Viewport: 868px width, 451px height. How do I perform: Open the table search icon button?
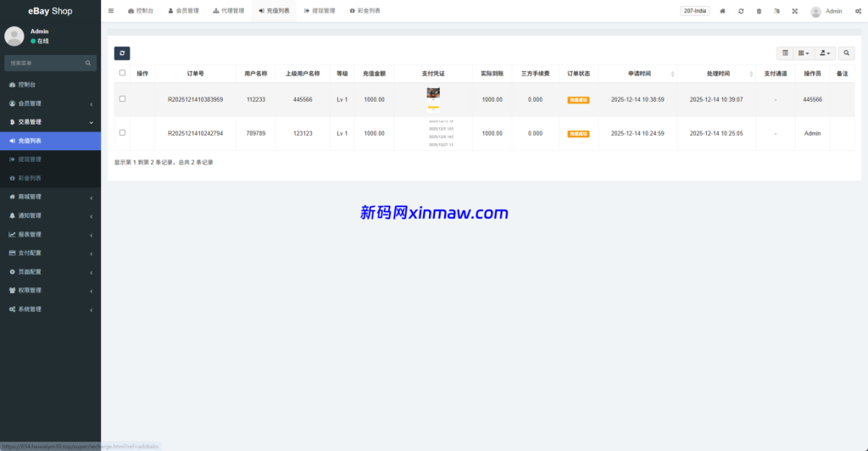pyautogui.click(x=846, y=53)
